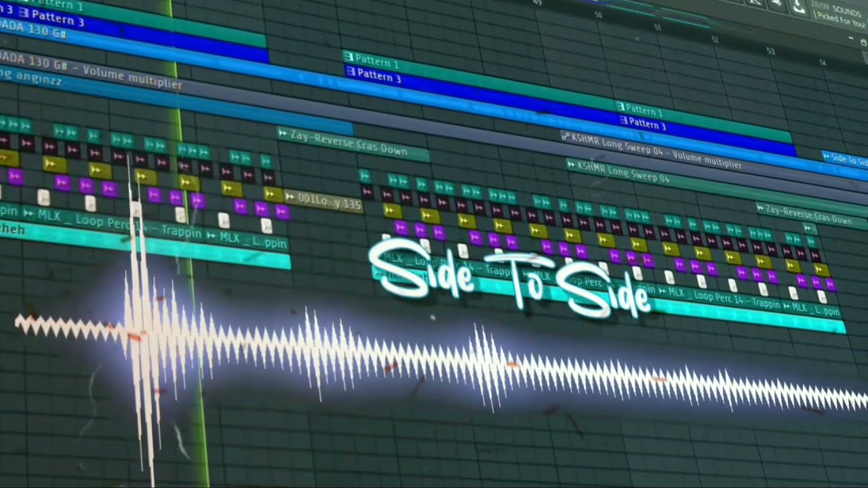Viewport: 868px width, 488px height.
Task: Jump to bar 51 on the timeline ruler
Action: click(657, 27)
